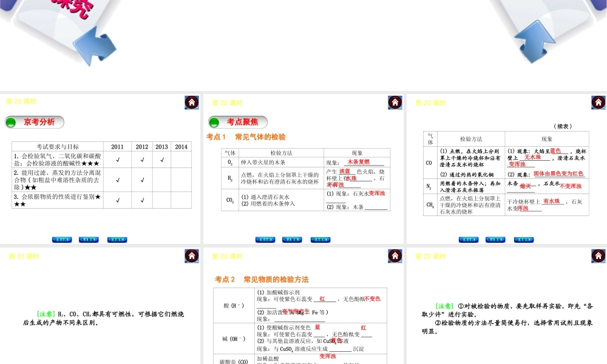Image resolution: width=607 pixels, height=364 pixels.
Task: Click the (续表) label above the gas table
Action: 563,126
